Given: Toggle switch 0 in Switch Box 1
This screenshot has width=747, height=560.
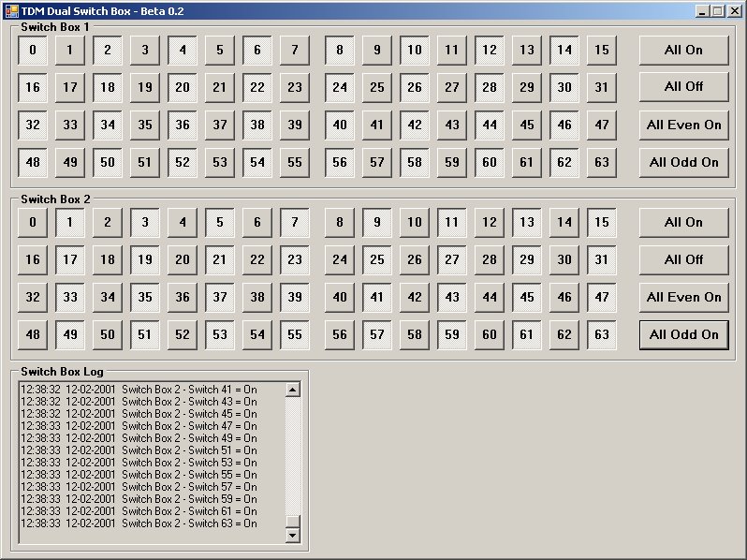Looking at the screenshot, I should 33,50.
